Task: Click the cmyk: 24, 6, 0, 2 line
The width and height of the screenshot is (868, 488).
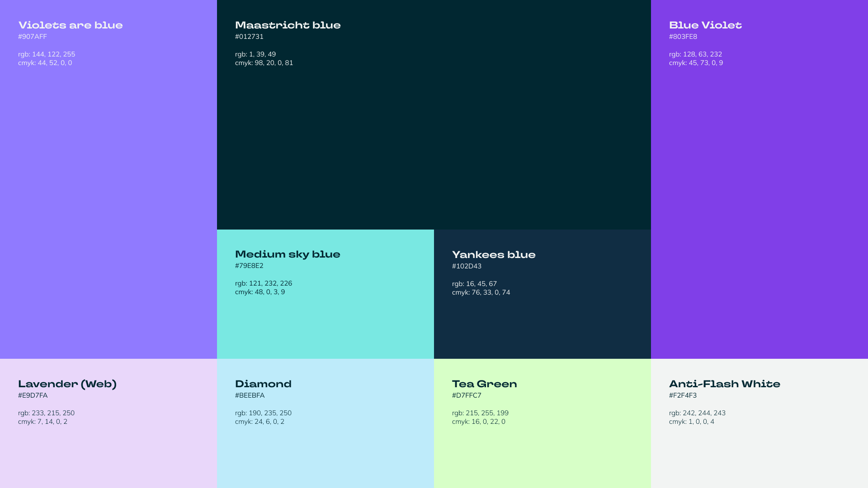Action: pos(259,422)
